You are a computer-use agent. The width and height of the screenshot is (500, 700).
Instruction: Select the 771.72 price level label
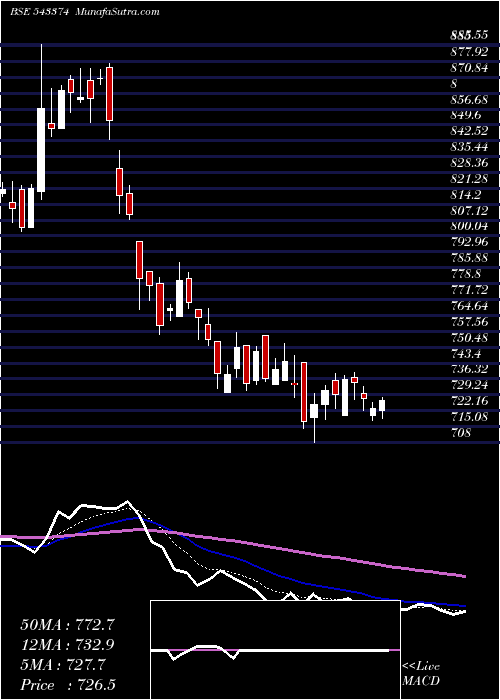tap(469, 289)
